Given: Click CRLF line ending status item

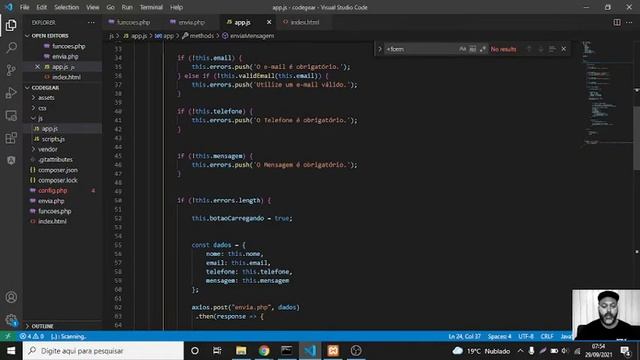Looking at the screenshot, I should (547, 336).
